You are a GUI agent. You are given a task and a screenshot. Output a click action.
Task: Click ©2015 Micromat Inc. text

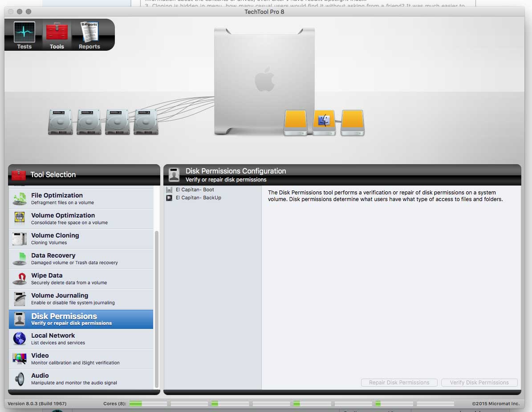(x=495, y=404)
